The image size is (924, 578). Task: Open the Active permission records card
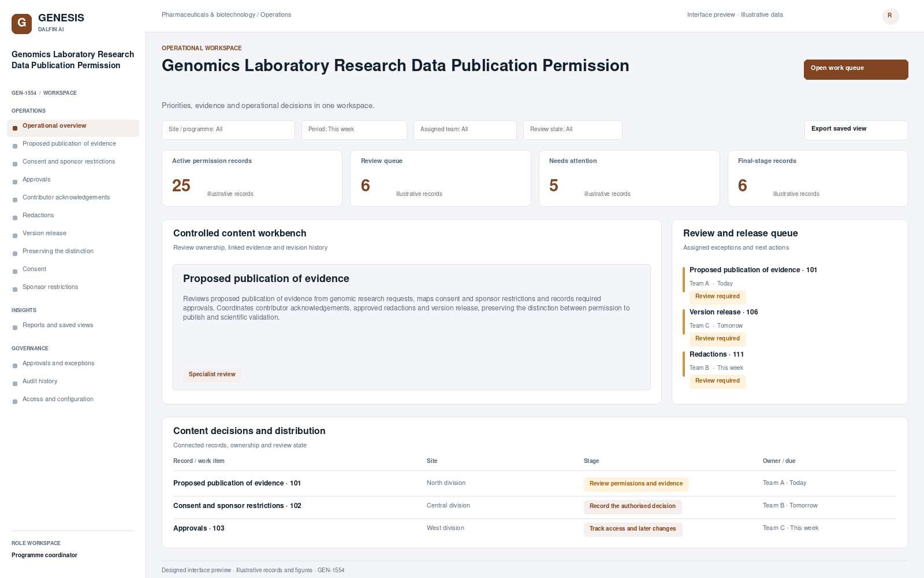pyautogui.click(x=252, y=178)
